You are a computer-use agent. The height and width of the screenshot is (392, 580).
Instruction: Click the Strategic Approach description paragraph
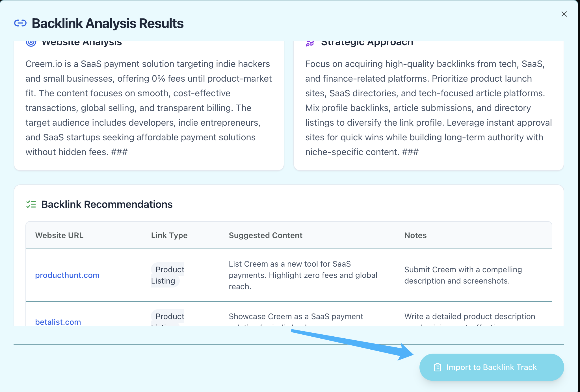point(428,108)
